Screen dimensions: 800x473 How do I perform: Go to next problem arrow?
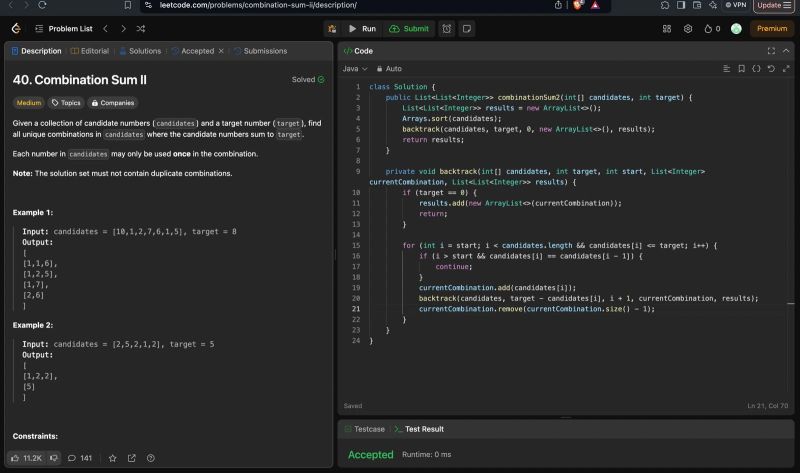[122, 29]
